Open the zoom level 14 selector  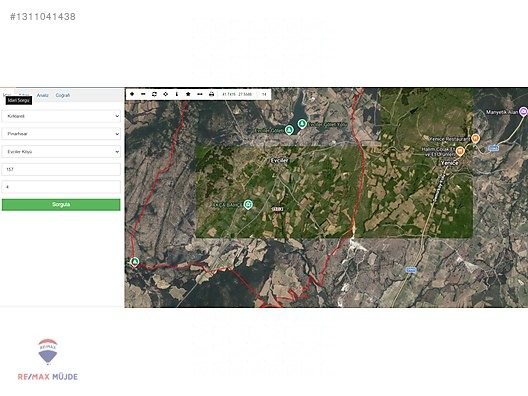(x=264, y=94)
